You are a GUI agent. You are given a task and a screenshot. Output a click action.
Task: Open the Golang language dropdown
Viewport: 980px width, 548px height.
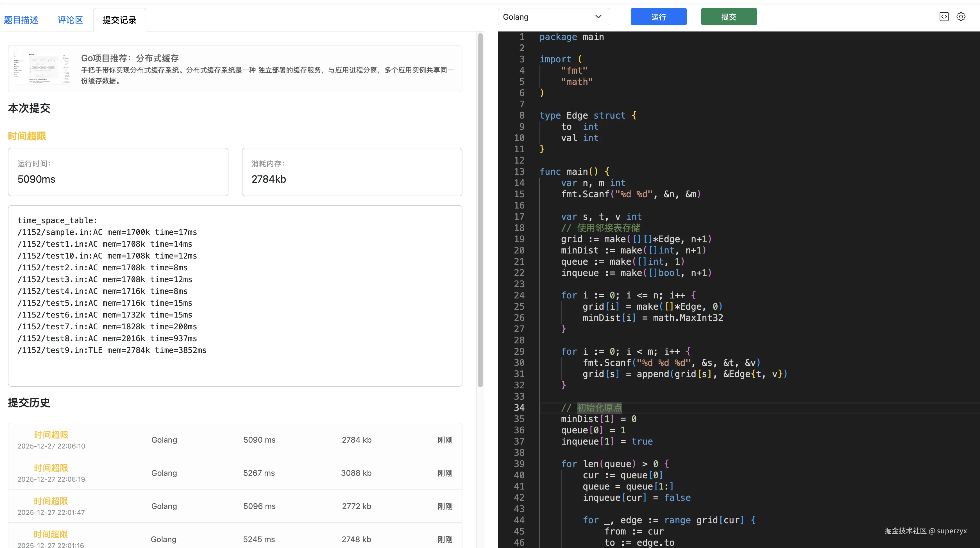click(x=553, y=17)
